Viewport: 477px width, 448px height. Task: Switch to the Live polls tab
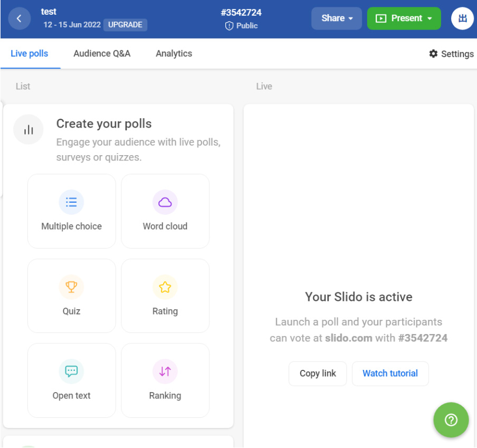(30, 53)
